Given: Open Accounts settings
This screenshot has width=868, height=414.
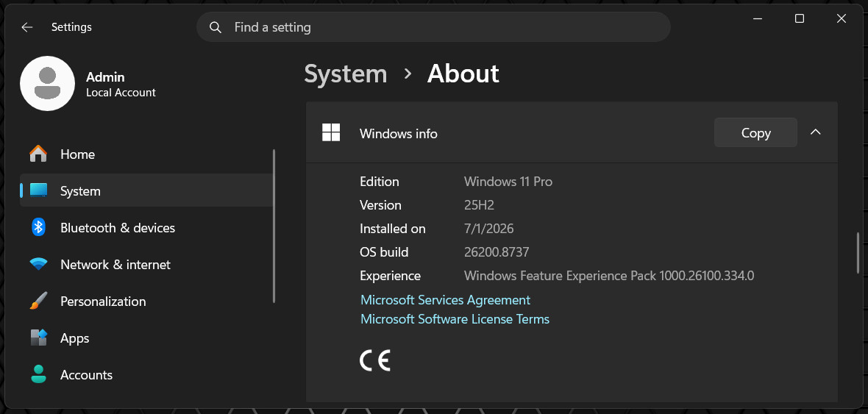Looking at the screenshot, I should click(146, 375).
